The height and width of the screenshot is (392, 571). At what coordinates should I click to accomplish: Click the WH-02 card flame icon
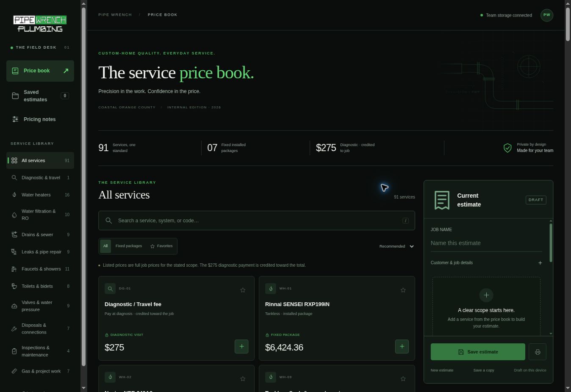click(x=110, y=377)
